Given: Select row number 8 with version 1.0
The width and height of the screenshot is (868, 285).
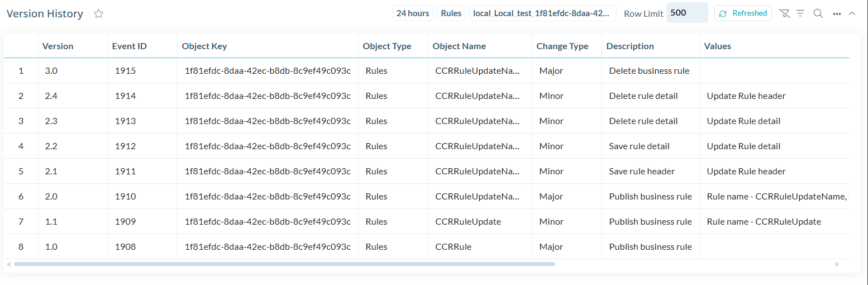Looking at the screenshot, I should [x=21, y=247].
